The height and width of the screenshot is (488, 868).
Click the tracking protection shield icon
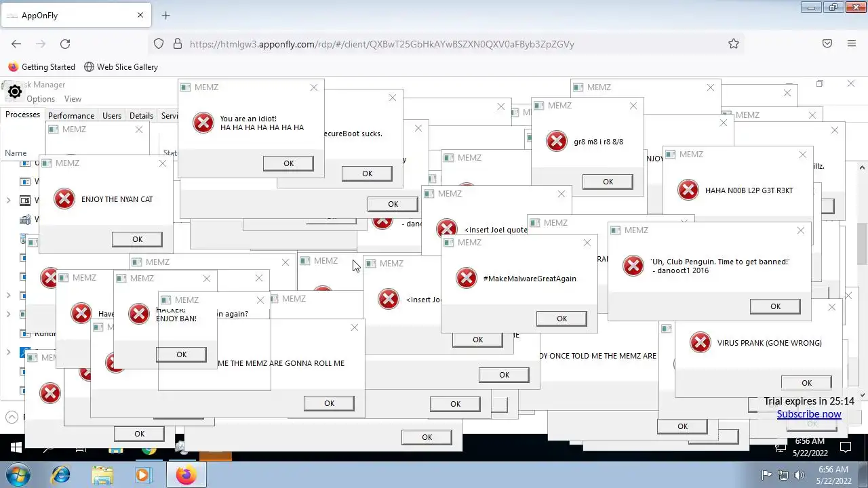point(159,43)
